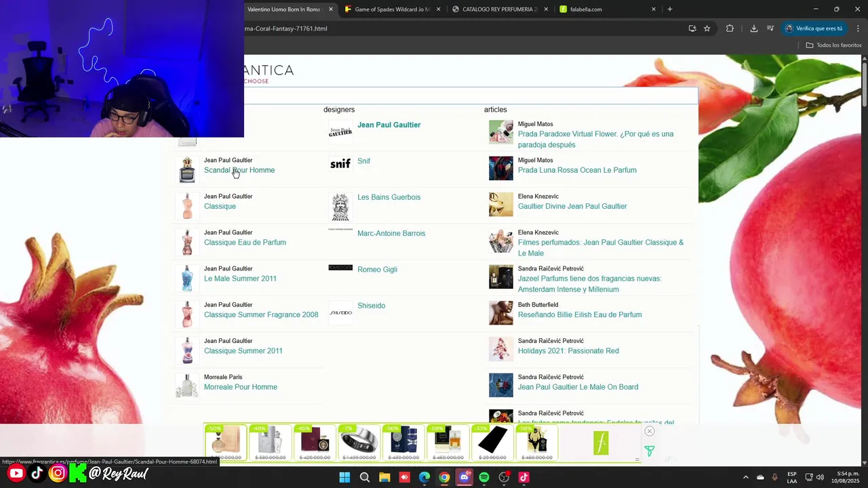
Task: Open the Prada Paradoxe Virtual Flower article
Action: pos(595,139)
